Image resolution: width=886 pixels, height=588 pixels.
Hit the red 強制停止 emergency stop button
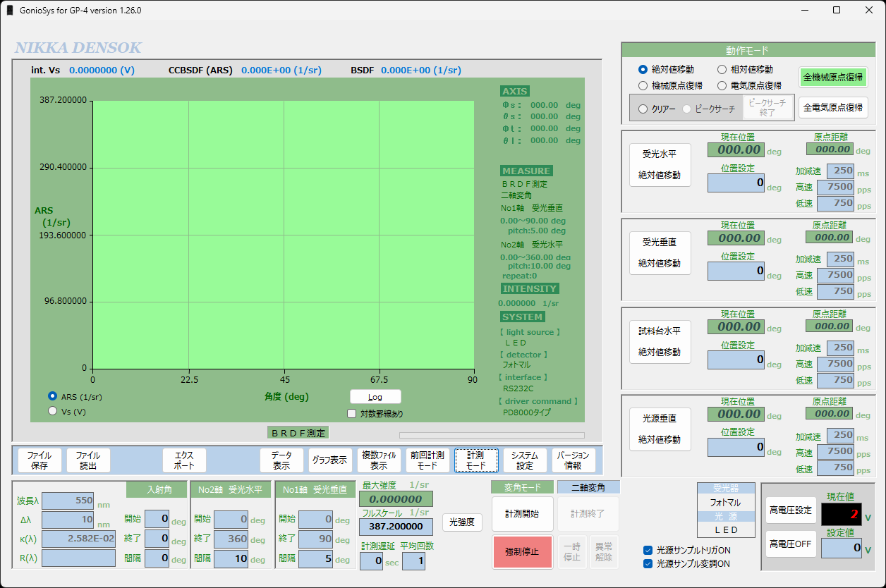522,551
